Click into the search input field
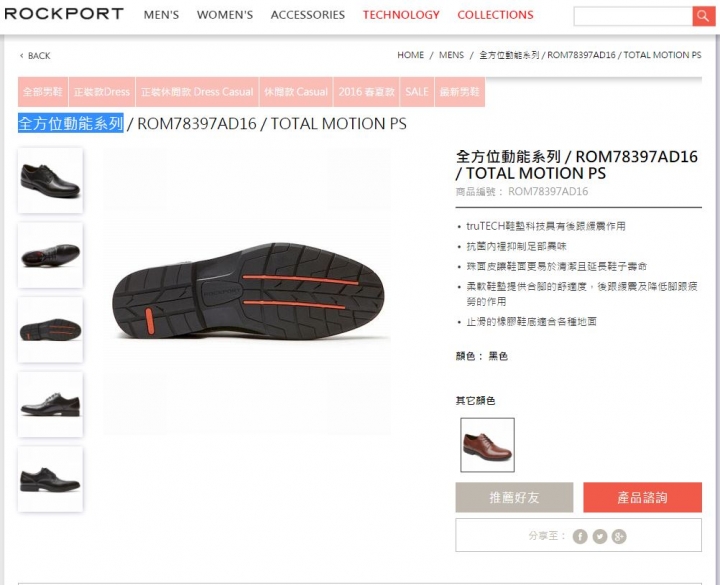 tap(633, 17)
